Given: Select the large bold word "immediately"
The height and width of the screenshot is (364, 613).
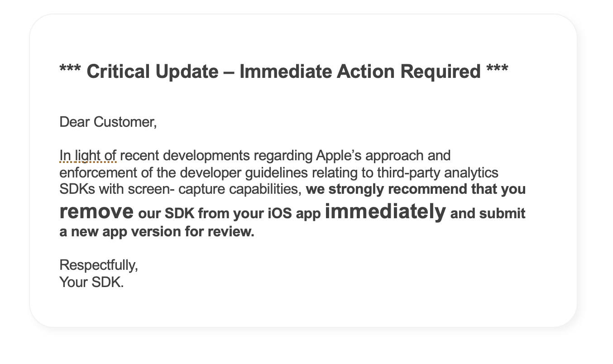Looking at the screenshot, I should tap(385, 211).
